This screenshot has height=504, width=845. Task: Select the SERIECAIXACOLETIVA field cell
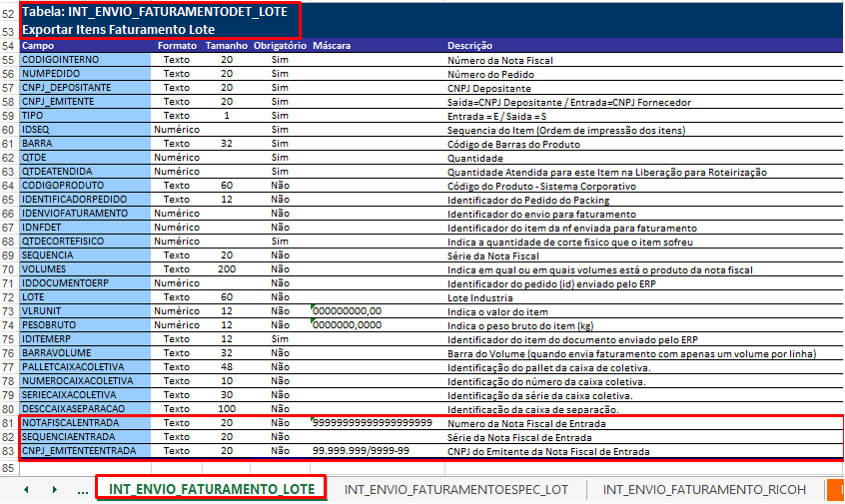coord(86,396)
